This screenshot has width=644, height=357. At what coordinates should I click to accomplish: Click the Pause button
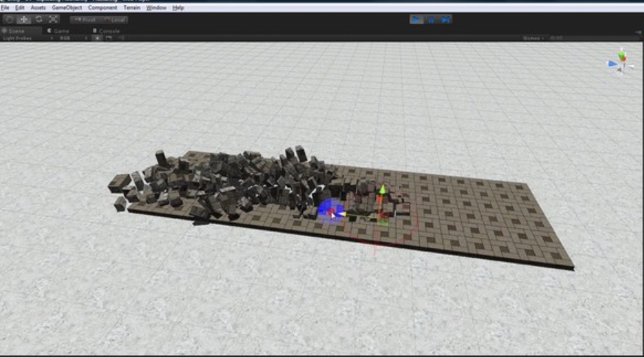click(431, 19)
